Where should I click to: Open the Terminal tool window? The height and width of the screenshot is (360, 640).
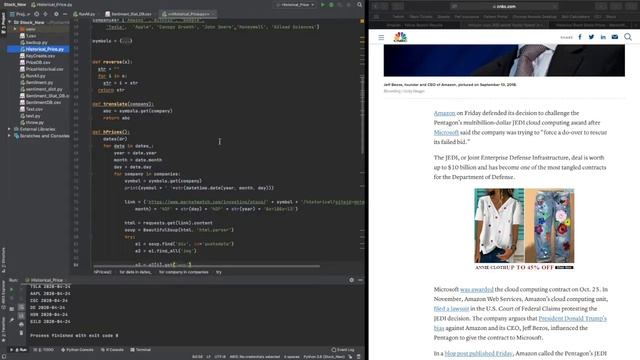[140, 350]
